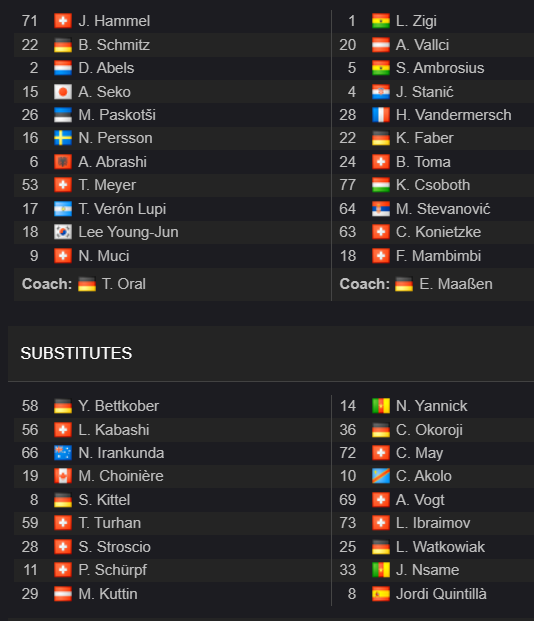Open M. Stevanović player page
Screen dimensions: 534x621
pyautogui.click(x=443, y=209)
